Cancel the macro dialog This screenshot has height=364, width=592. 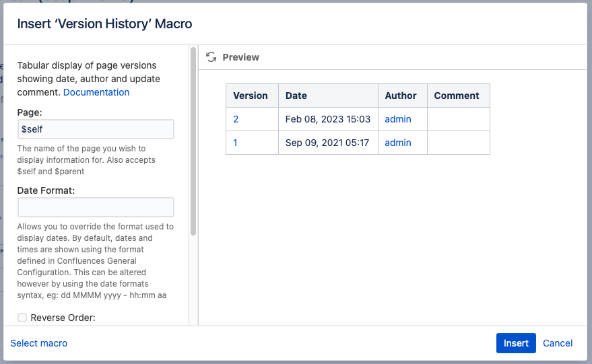(558, 343)
